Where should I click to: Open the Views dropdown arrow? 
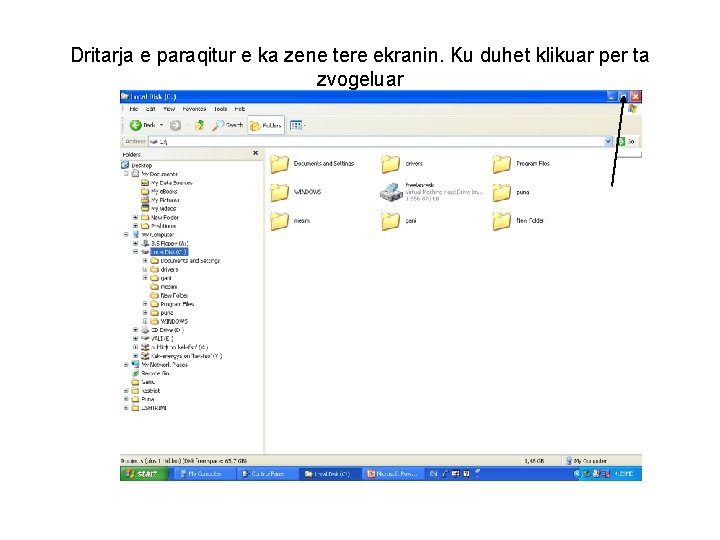[x=305, y=125]
